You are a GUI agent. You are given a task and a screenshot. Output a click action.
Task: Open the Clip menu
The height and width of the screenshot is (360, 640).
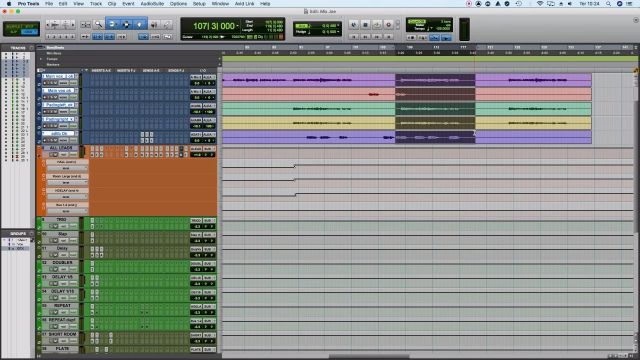(x=112, y=4)
